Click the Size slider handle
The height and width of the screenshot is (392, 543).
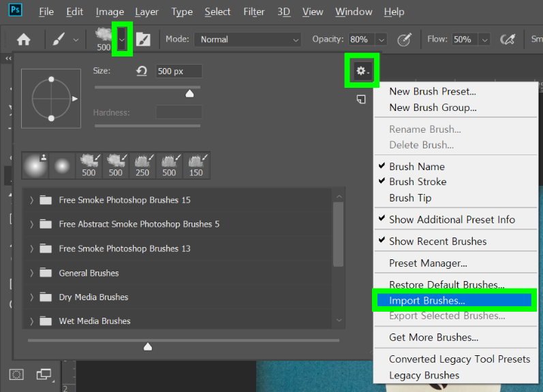(x=189, y=93)
